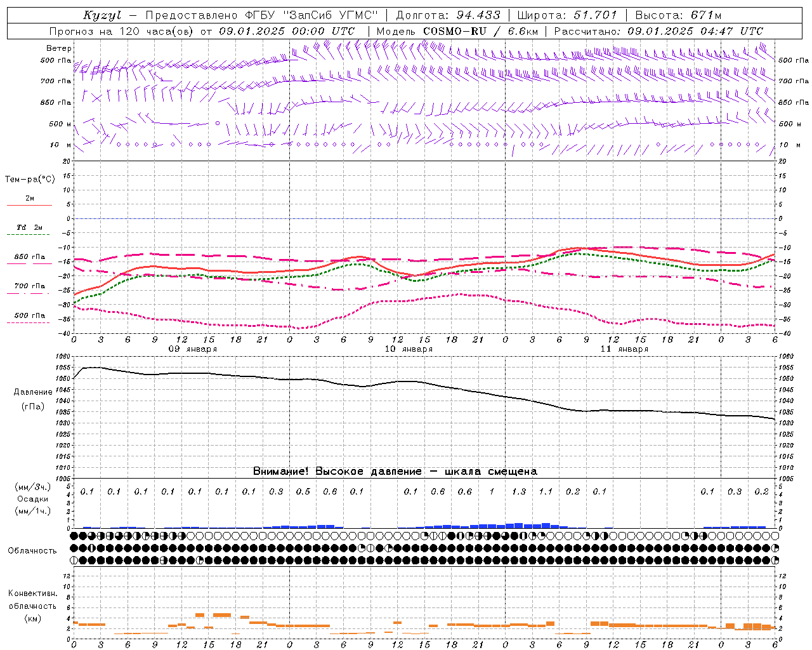The width and height of the screenshot is (812, 650).
Task: Click the '1.3' precipitation value
Action: click(519, 491)
